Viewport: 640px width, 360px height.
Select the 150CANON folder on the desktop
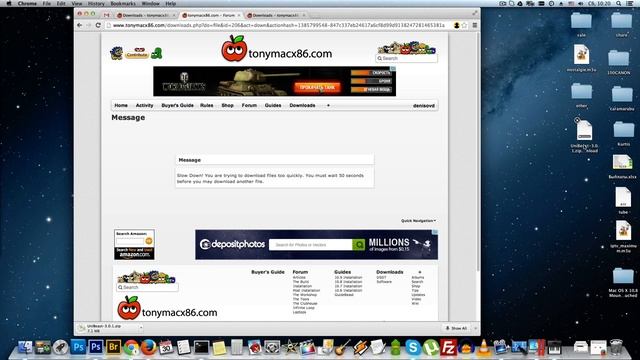tap(619, 62)
